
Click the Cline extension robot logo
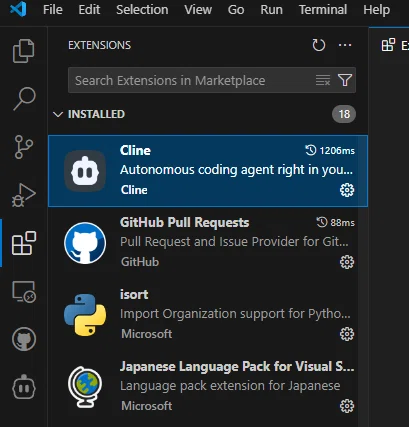point(85,171)
